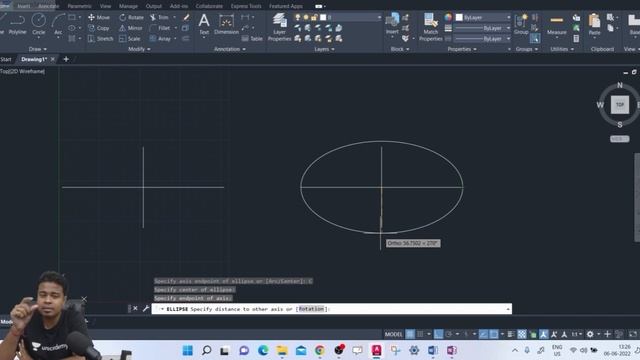Select the Group tool
The width and height of the screenshot is (640, 360).
click(x=521, y=24)
